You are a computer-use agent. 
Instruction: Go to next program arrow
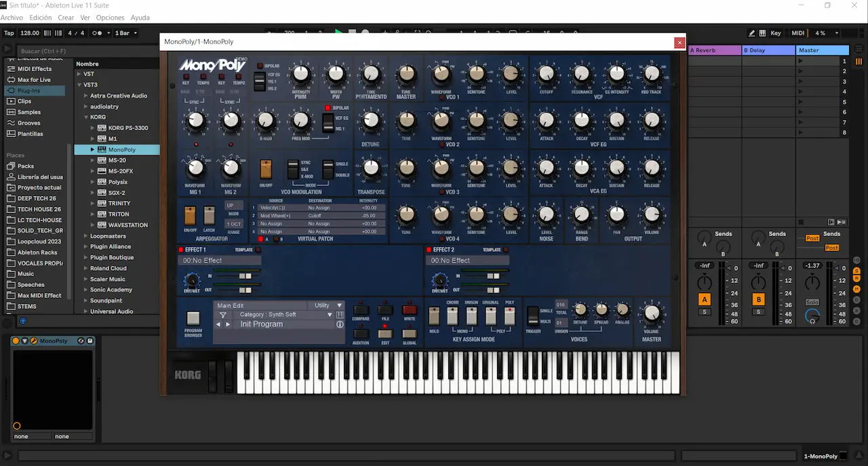coord(228,324)
